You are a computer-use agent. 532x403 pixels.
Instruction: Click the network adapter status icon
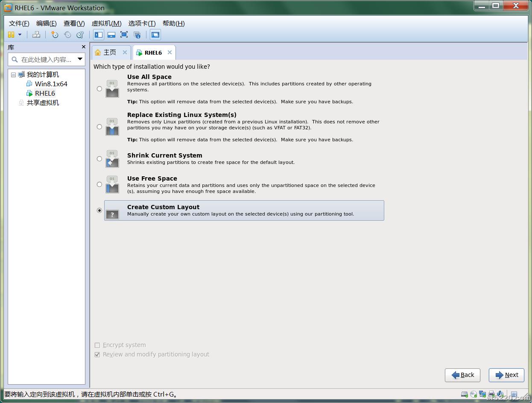click(x=482, y=394)
